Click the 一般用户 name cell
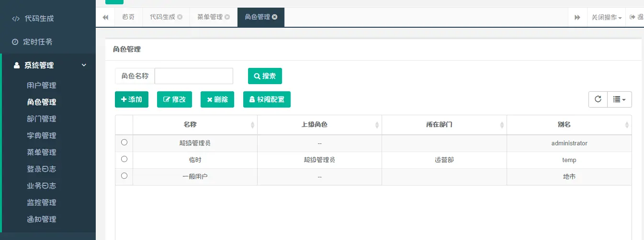The height and width of the screenshot is (240, 644). 195,177
